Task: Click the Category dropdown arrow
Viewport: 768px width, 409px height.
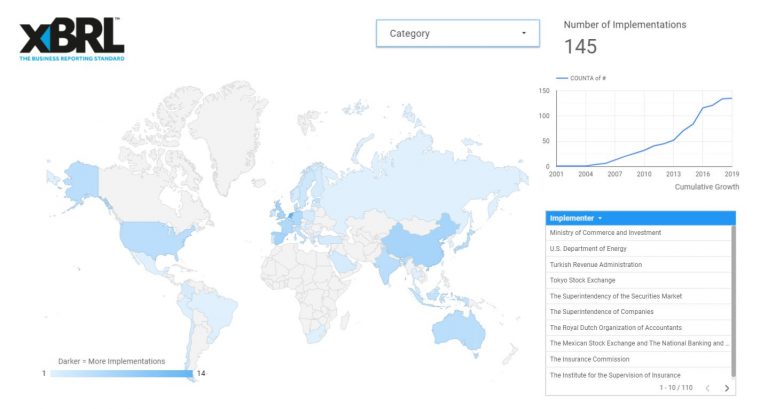Action: [524, 33]
